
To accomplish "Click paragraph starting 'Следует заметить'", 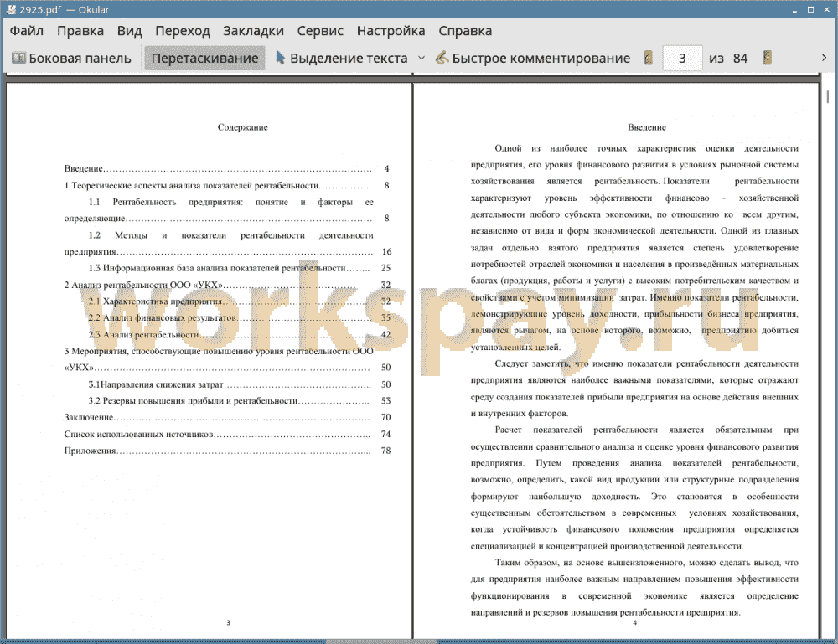I will point(634,389).
